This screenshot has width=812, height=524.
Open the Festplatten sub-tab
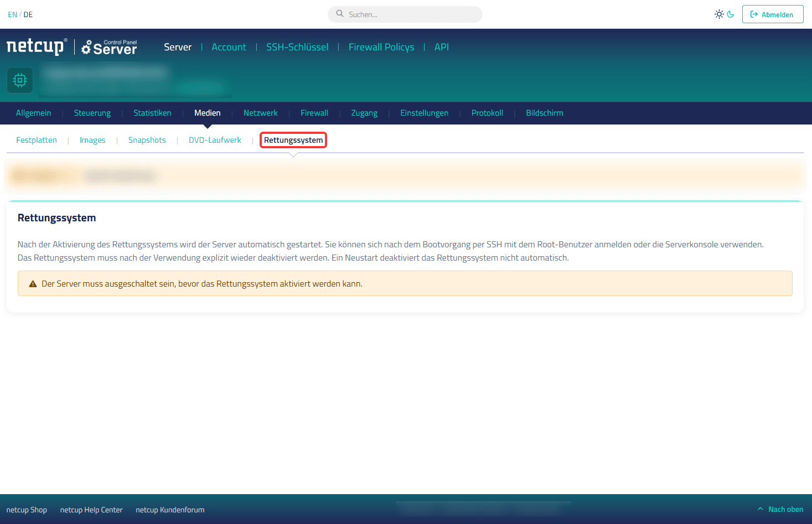tap(37, 140)
